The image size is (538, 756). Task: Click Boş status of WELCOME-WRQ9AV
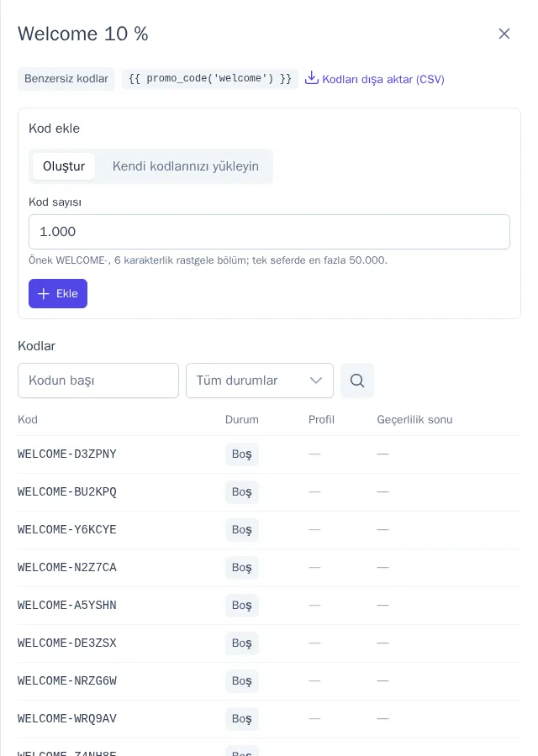click(x=242, y=718)
